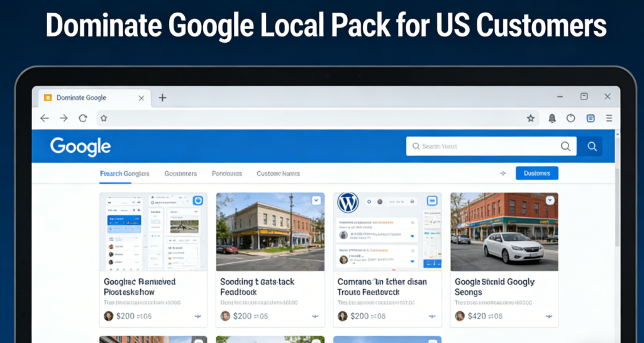
Task: Open the browser hamburger menu
Action: point(608,118)
